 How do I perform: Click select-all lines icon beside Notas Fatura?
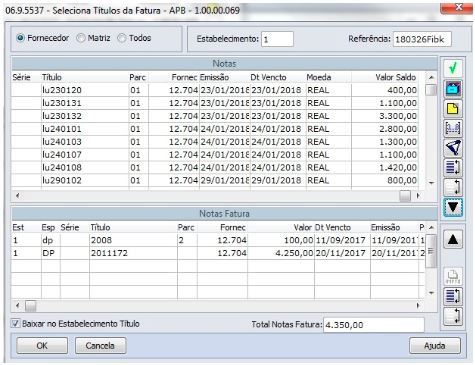coord(453,296)
